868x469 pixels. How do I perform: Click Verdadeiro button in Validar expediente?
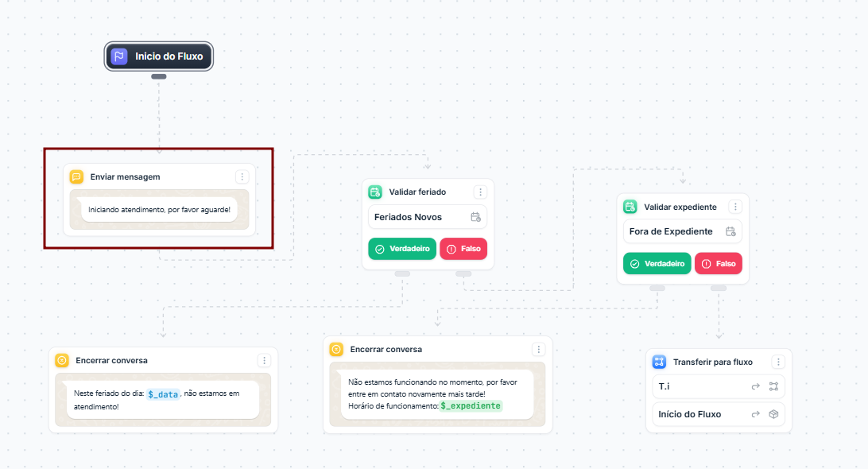point(657,264)
